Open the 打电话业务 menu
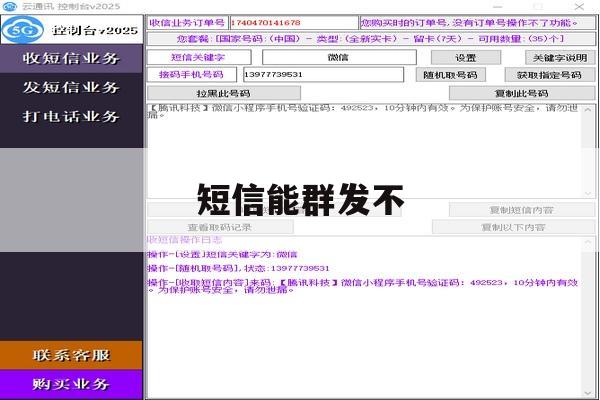Image resolution: width=600 pixels, height=400 pixels. pos(71,116)
